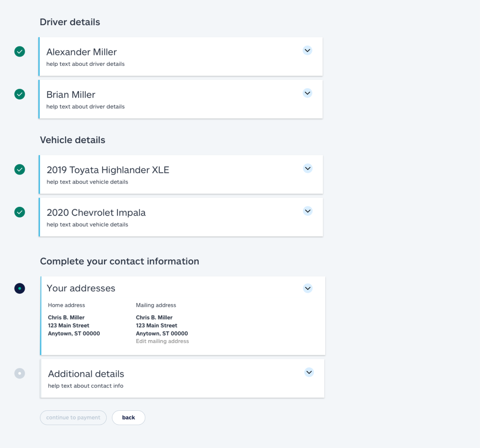Screen dimensions: 480x448
Task: Expand the 2020 Chevrolet Impala card
Action: point(307,211)
